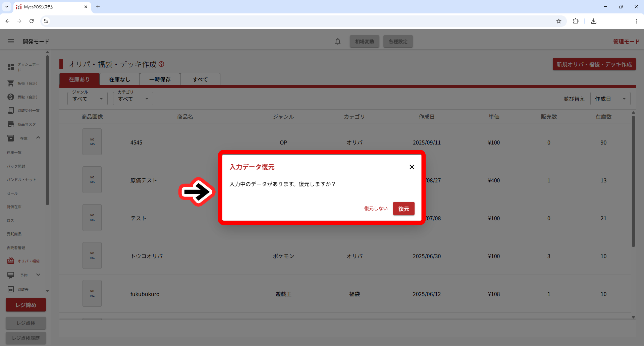The height and width of the screenshot is (346, 644).
Task: Click the 4545 product image thumbnail
Action: point(92,142)
